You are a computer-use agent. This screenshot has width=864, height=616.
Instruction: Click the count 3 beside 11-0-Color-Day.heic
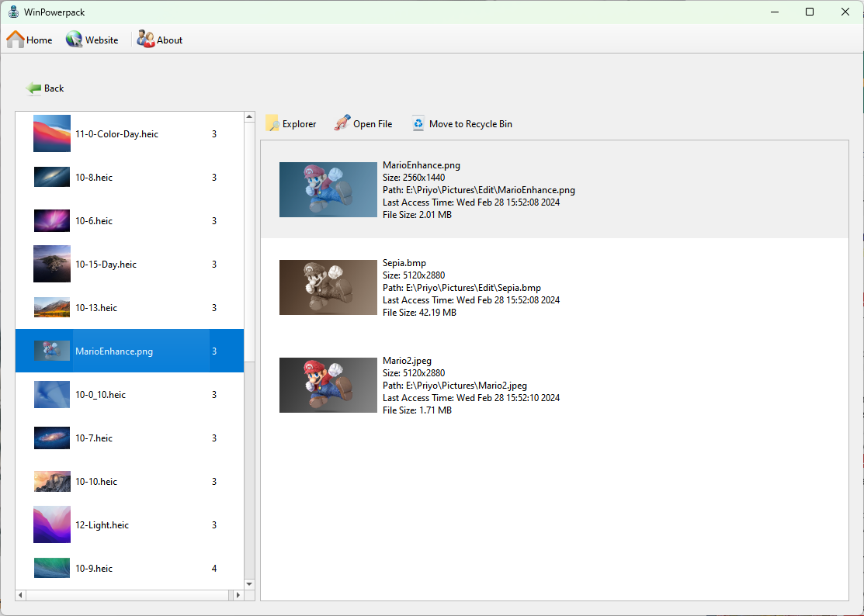[214, 133]
